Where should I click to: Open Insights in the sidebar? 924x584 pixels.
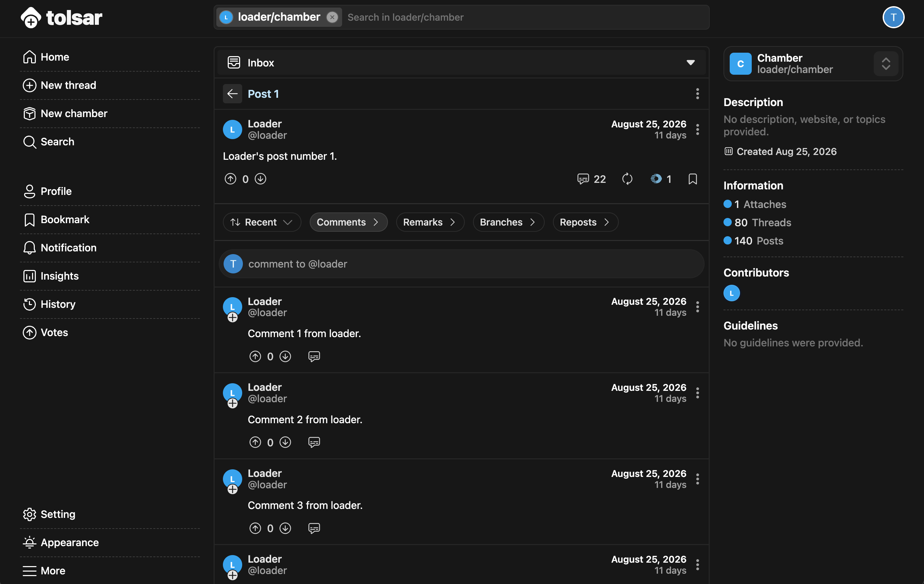(x=110, y=276)
